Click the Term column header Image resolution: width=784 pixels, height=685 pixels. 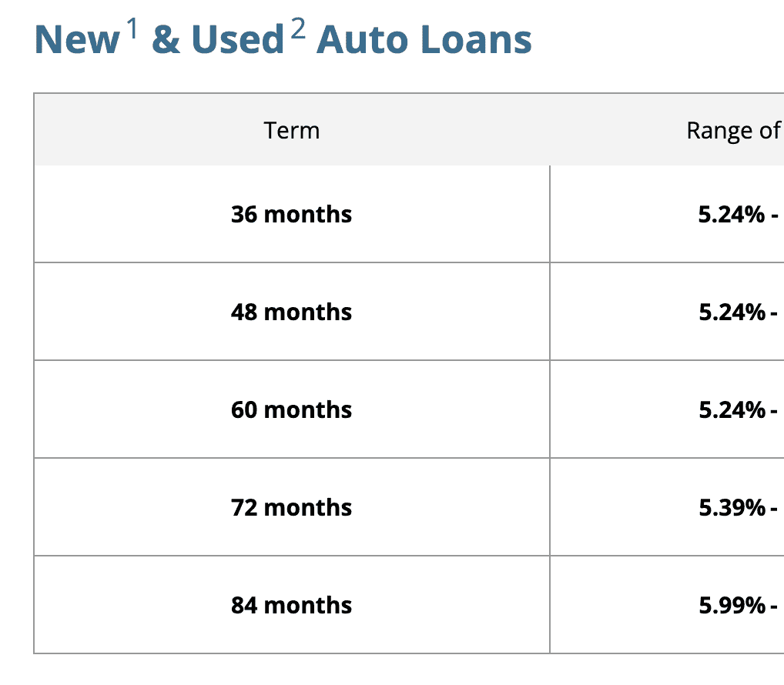291,130
